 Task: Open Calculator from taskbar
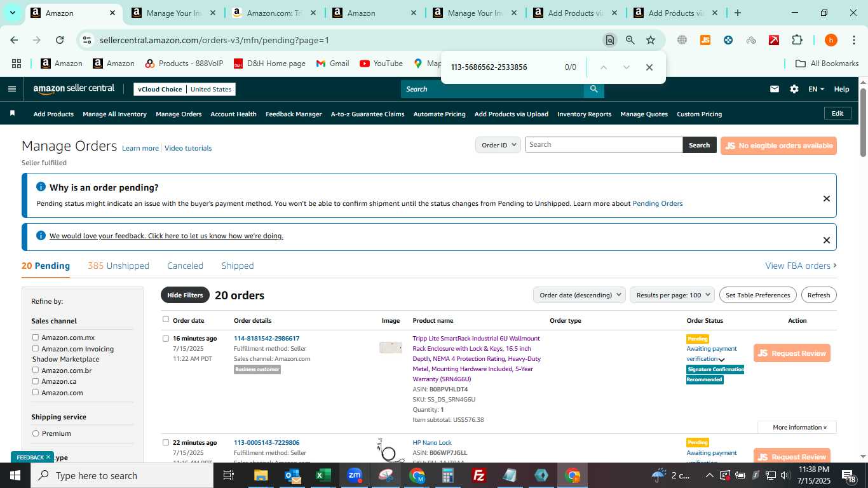coord(448,475)
